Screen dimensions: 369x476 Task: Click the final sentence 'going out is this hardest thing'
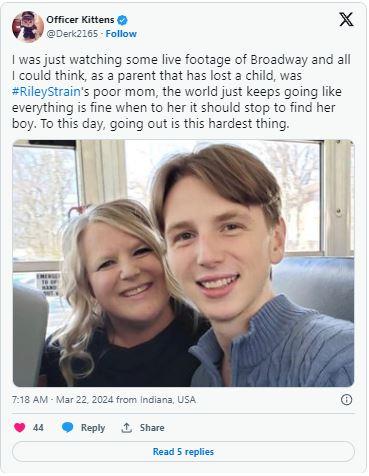pyautogui.click(x=199, y=124)
